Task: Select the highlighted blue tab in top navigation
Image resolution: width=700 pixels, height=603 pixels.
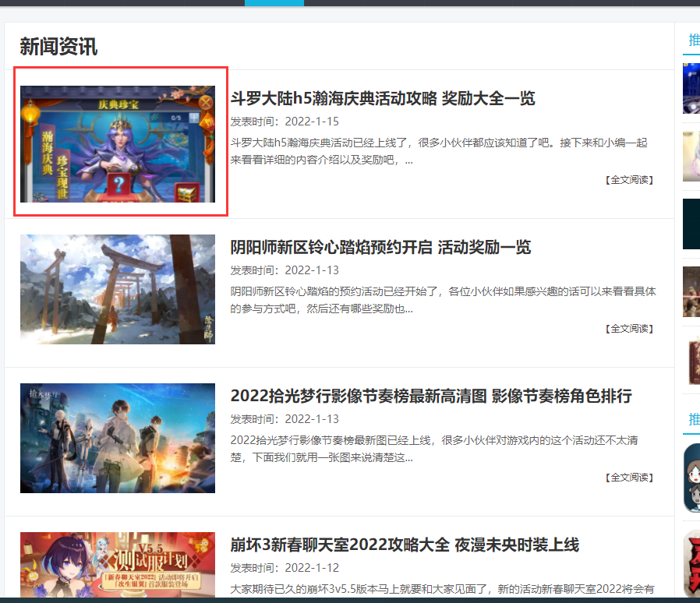Action: pos(274,3)
